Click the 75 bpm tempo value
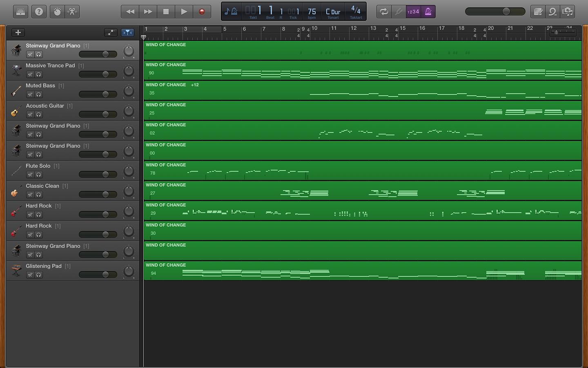Image resolution: width=588 pixels, height=368 pixels. [312, 12]
